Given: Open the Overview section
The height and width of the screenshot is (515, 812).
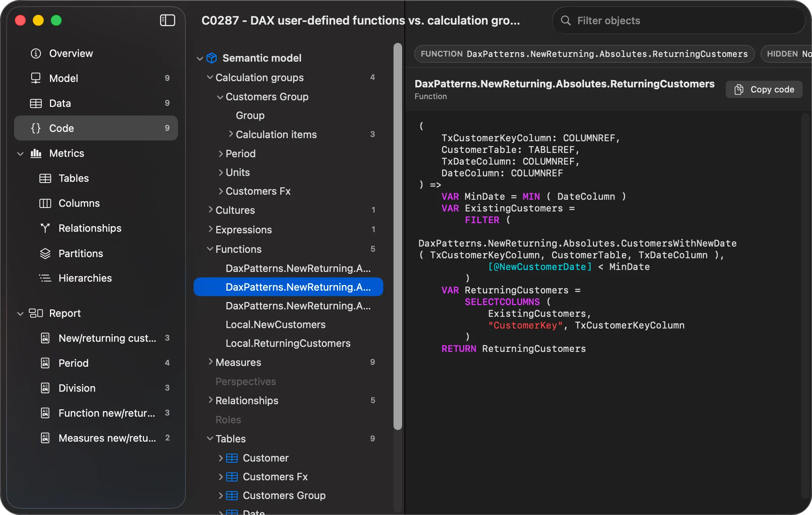Looking at the screenshot, I should coord(96,53).
